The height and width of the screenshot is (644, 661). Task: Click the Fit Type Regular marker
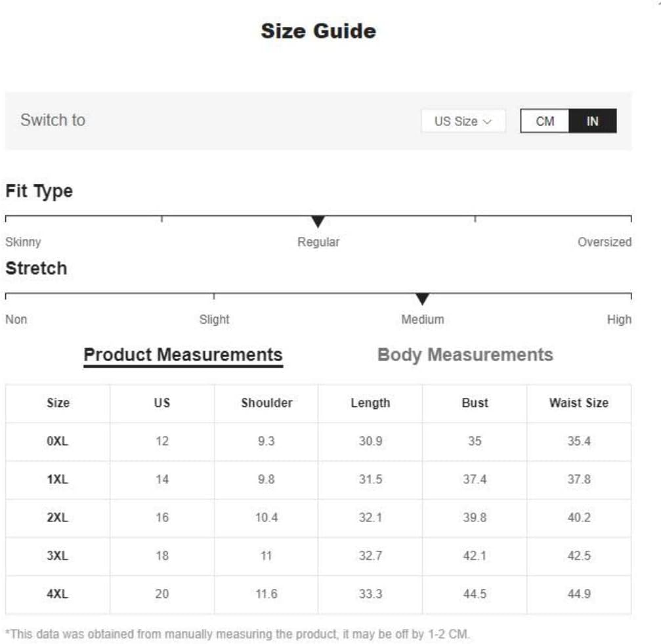[x=318, y=221]
